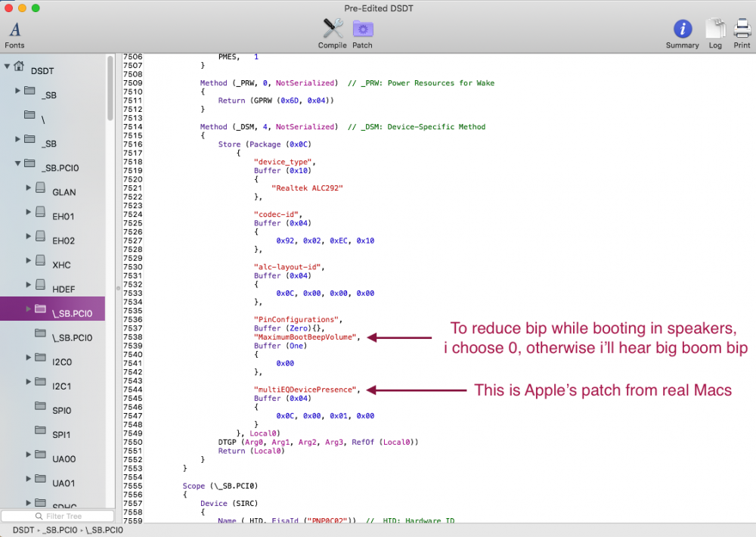The width and height of the screenshot is (756, 537).
Task: Click the "PinConfigurations" string
Action: click(296, 319)
